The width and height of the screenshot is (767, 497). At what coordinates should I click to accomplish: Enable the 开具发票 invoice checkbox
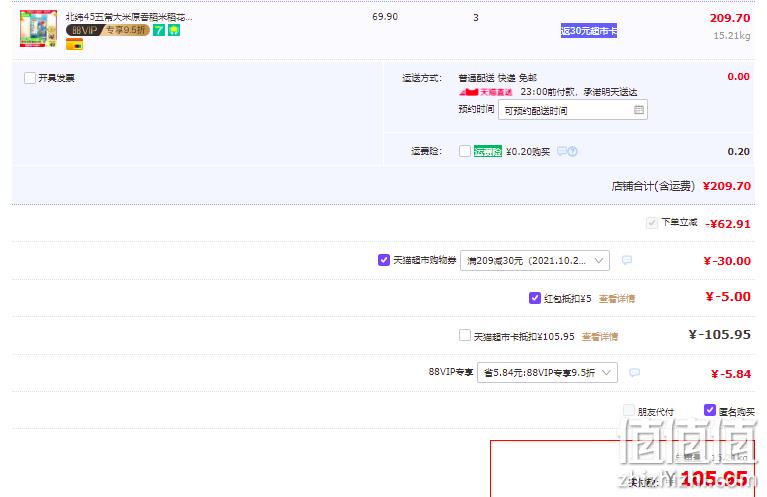coord(30,78)
